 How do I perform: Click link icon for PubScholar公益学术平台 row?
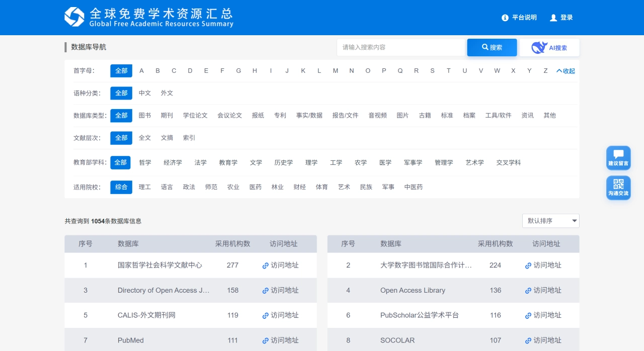(528, 316)
